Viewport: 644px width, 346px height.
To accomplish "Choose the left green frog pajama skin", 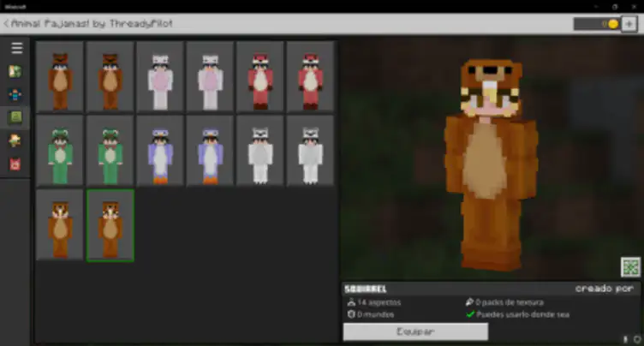I will 60,151.
